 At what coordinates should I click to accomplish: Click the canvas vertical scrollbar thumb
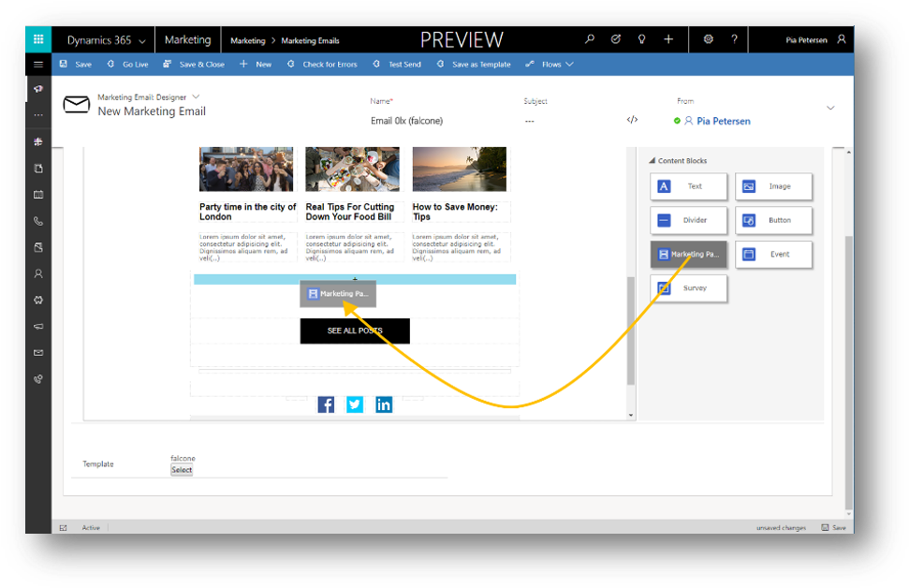coord(631,331)
